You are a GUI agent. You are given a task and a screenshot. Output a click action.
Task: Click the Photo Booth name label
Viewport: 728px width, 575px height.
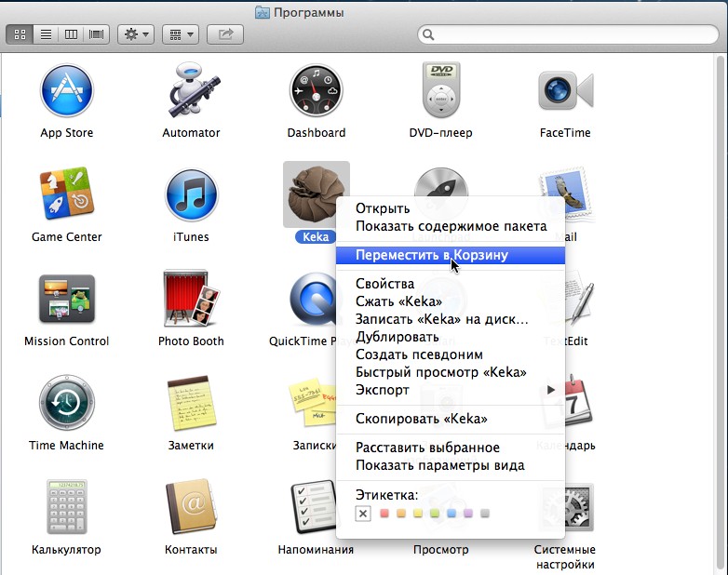coord(191,341)
